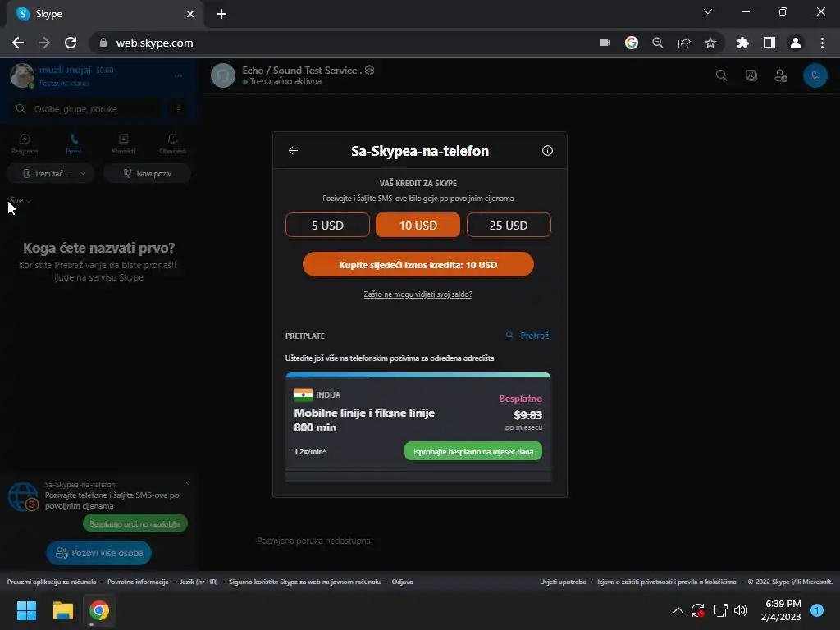The width and height of the screenshot is (840, 630).
Task: Open the Windows Start menu
Action: tap(26, 610)
